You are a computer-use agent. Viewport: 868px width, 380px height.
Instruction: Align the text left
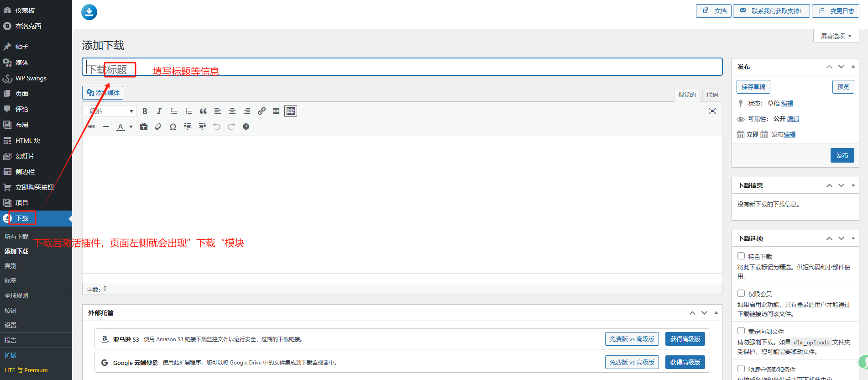[x=218, y=111]
